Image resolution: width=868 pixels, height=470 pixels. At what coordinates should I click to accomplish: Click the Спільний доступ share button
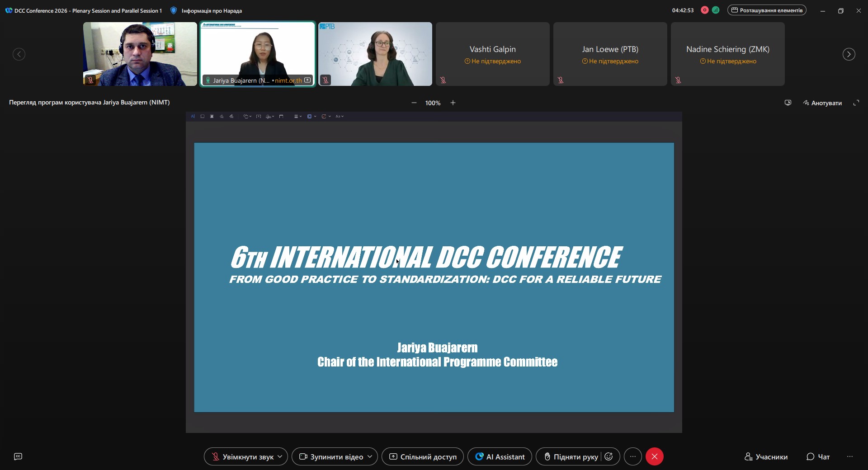coord(423,456)
